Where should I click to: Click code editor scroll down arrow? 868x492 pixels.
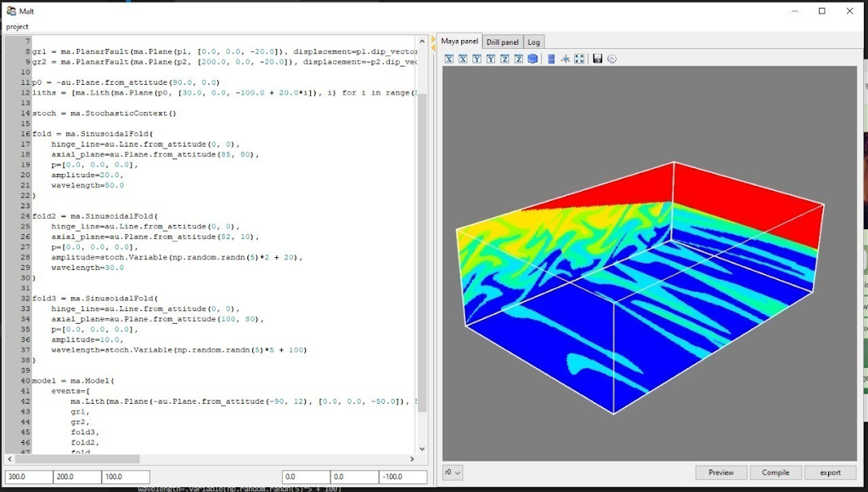tap(422, 449)
